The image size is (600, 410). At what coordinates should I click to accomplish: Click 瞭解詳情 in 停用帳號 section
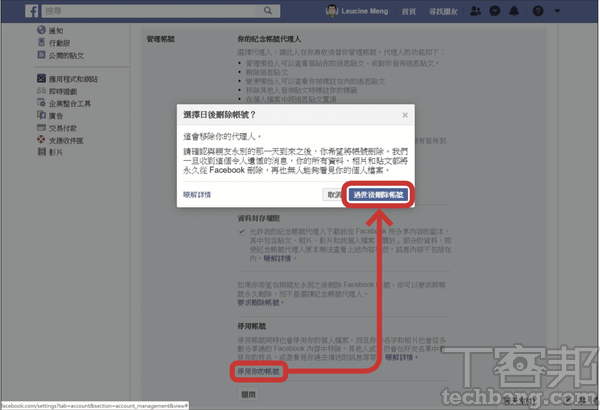[x=399, y=357]
